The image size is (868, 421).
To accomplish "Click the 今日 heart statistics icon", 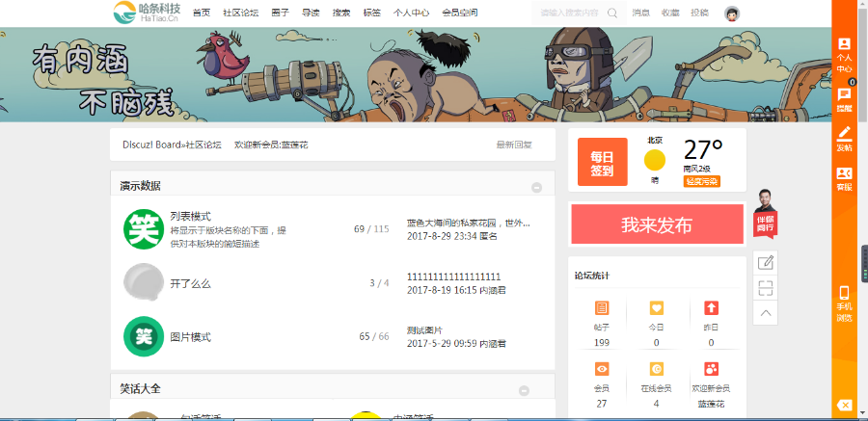I will point(657,307).
